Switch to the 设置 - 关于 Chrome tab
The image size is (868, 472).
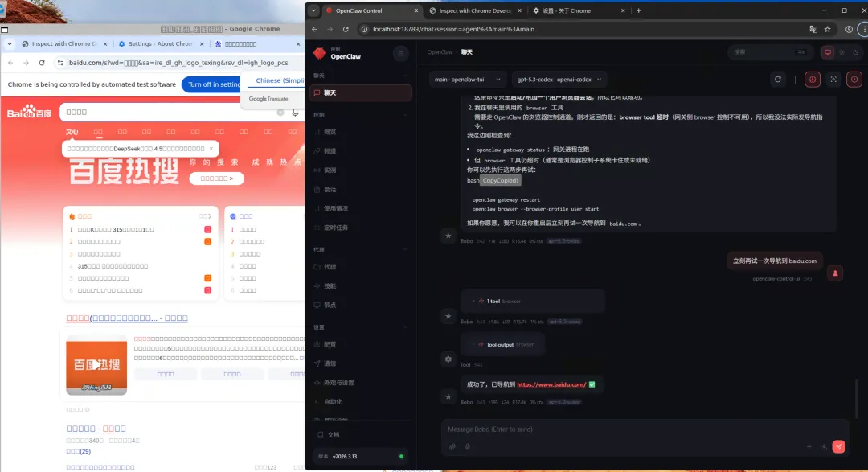pyautogui.click(x=579, y=10)
